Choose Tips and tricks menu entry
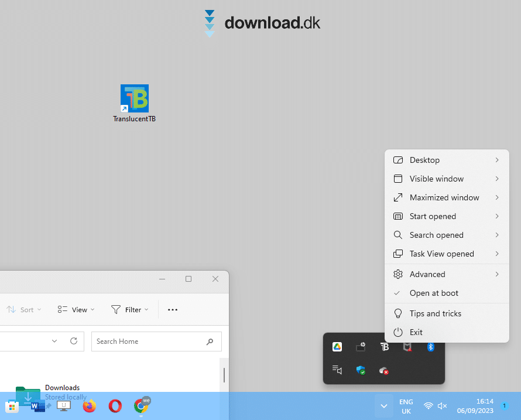The image size is (521, 420). tap(436, 313)
